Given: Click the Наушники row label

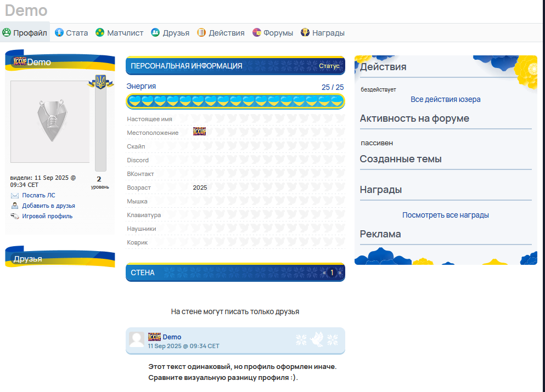Looking at the screenshot, I should point(142,229).
